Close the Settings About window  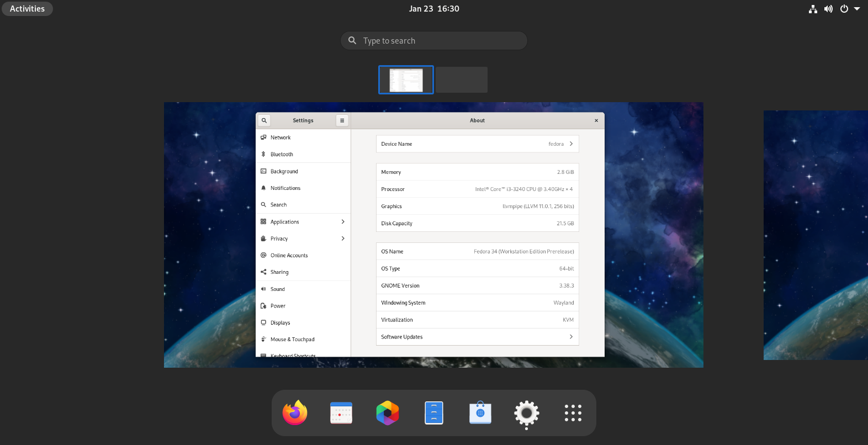pyautogui.click(x=596, y=120)
